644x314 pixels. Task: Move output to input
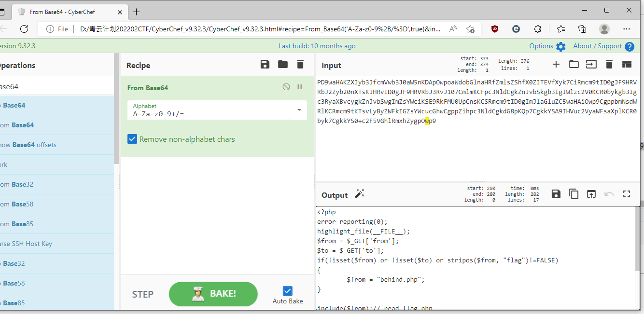[x=591, y=194]
